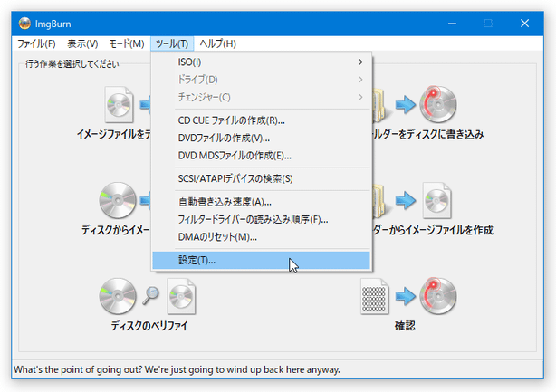Click the blue arrow icon above 確認
The height and width of the screenshot is (392, 556).
coord(406,296)
